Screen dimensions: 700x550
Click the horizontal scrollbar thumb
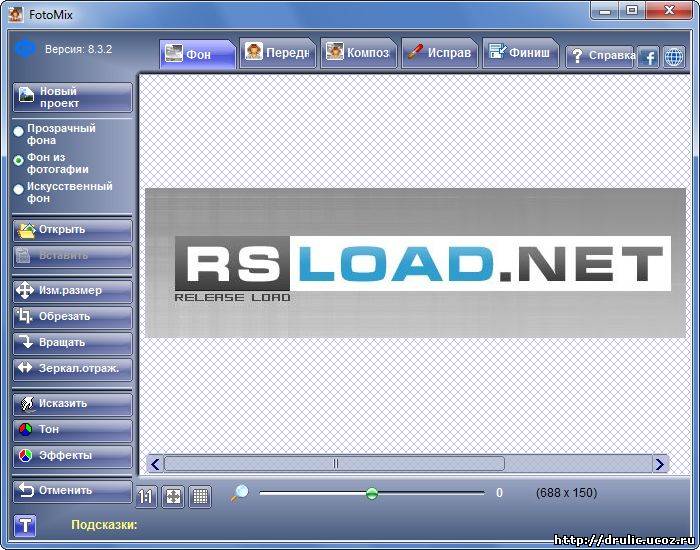click(x=334, y=464)
